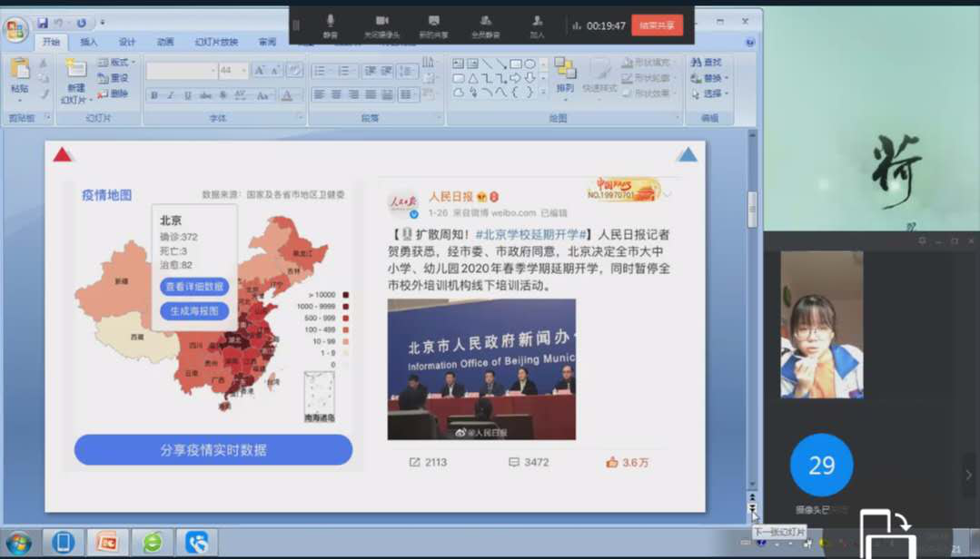Expand the shapes gallery more button
This screenshot has width=980, height=559.
click(x=543, y=93)
